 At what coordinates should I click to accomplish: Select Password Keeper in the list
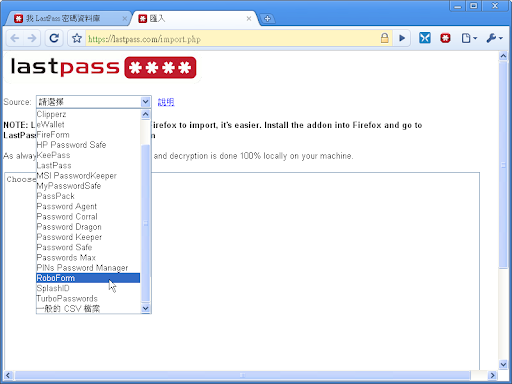(x=88, y=237)
